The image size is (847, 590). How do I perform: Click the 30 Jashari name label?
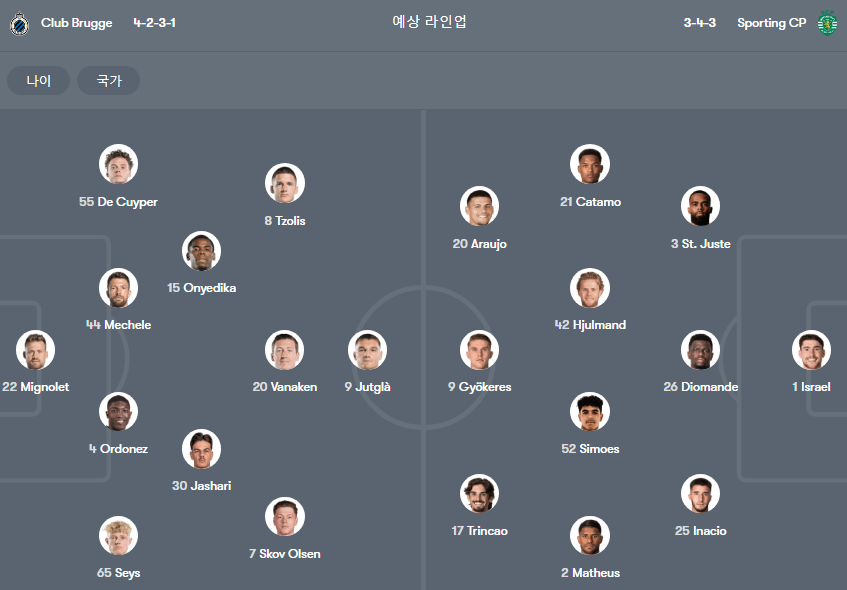click(201, 486)
